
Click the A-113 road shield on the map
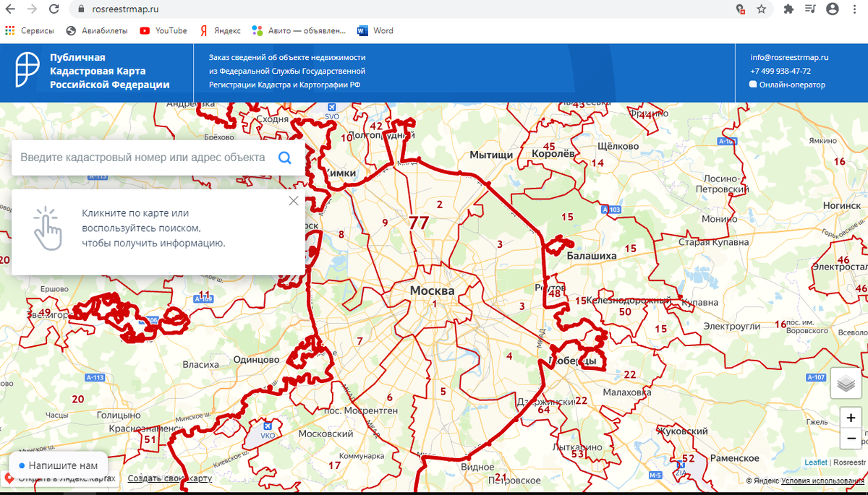95,377
